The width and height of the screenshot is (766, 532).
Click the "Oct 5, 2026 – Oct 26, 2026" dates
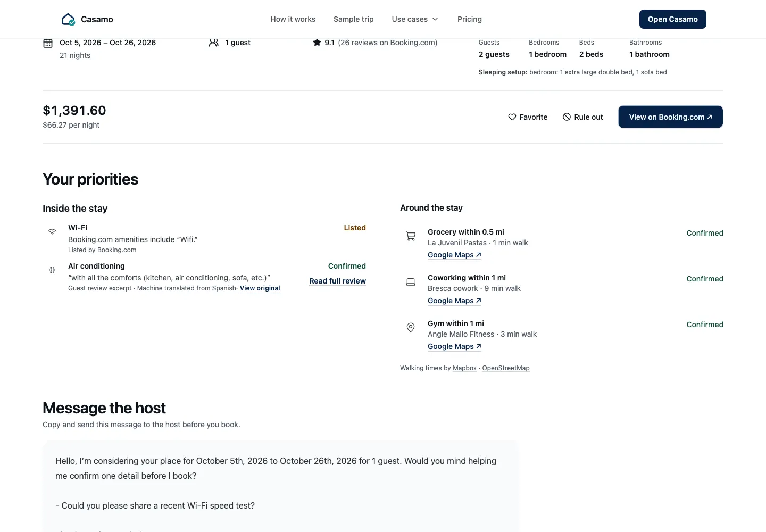(x=107, y=43)
